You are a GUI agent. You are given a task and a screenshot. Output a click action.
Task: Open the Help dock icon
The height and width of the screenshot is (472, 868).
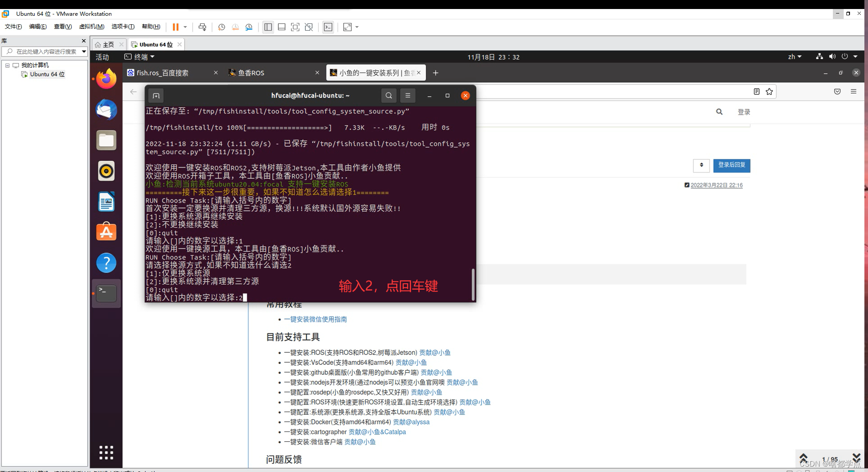(106, 263)
